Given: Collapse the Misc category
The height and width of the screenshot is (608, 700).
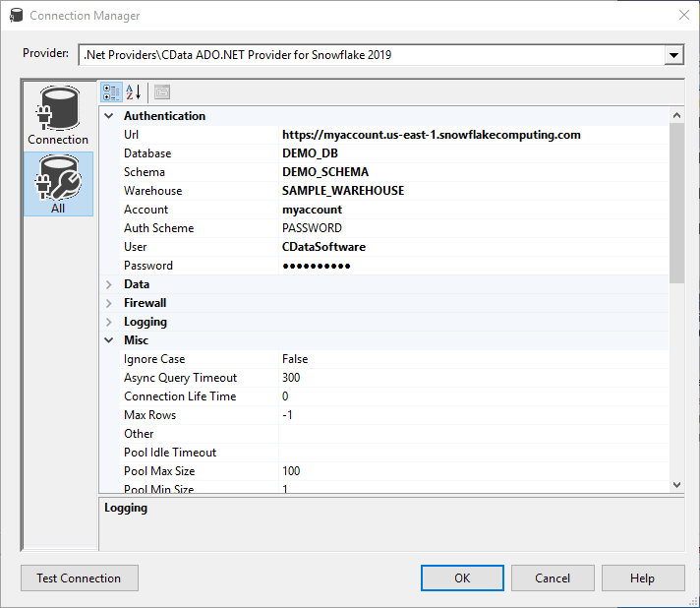Looking at the screenshot, I should [108, 340].
